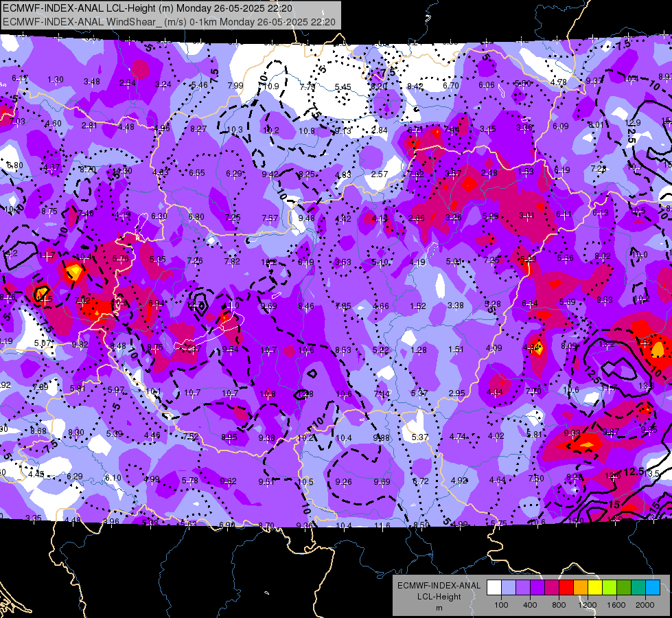The width and height of the screenshot is (672, 618).
Task: Click the LCL-Height title line in header
Action: click(x=148, y=8)
